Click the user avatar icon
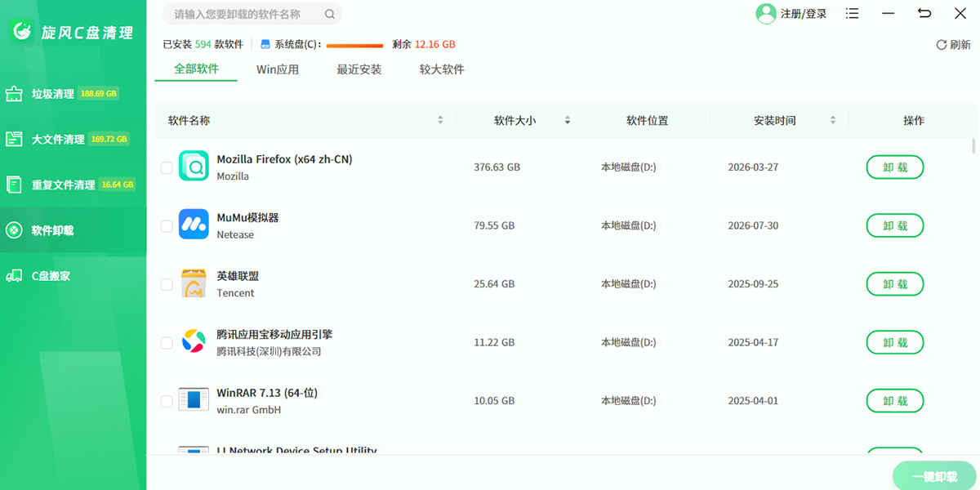 (766, 14)
